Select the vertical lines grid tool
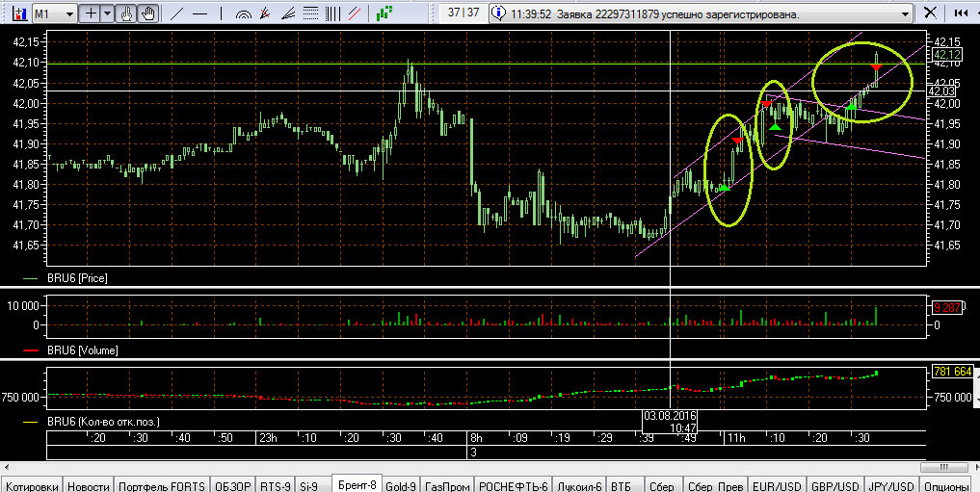Image resolution: width=980 pixels, height=492 pixels. pos(333,13)
